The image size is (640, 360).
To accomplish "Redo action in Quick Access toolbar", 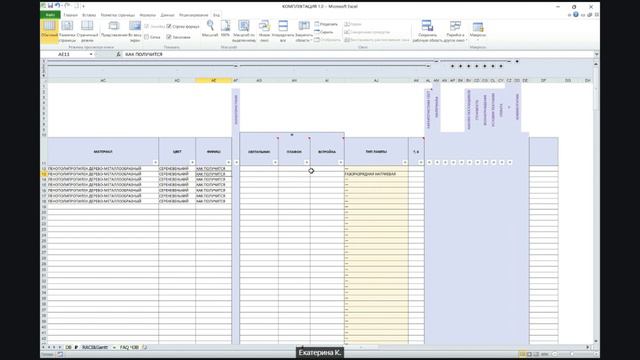I will pos(67,6).
